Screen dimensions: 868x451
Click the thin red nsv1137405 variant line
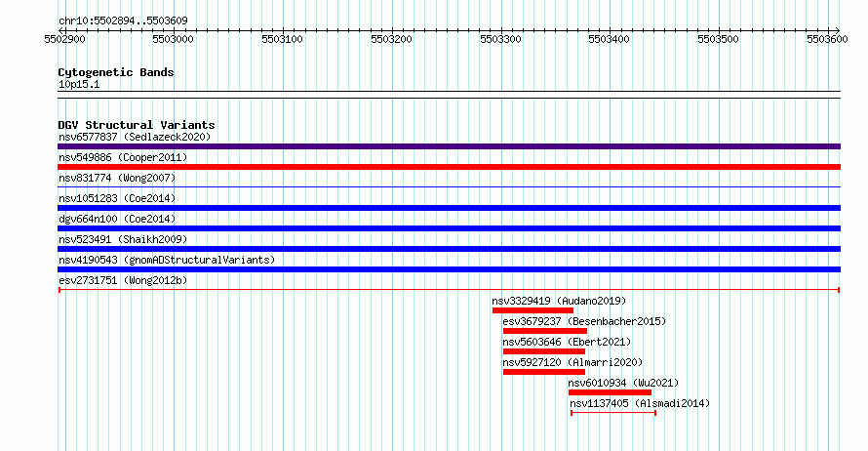[x=613, y=413]
